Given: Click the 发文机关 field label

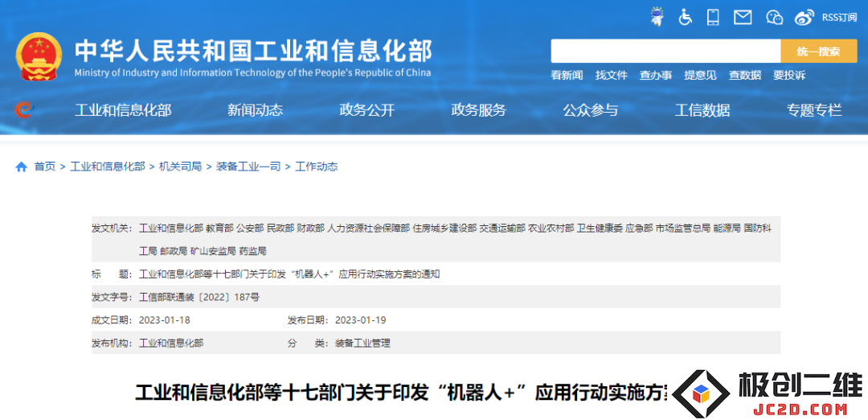Looking at the screenshot, I should click(x=113, y=229).
